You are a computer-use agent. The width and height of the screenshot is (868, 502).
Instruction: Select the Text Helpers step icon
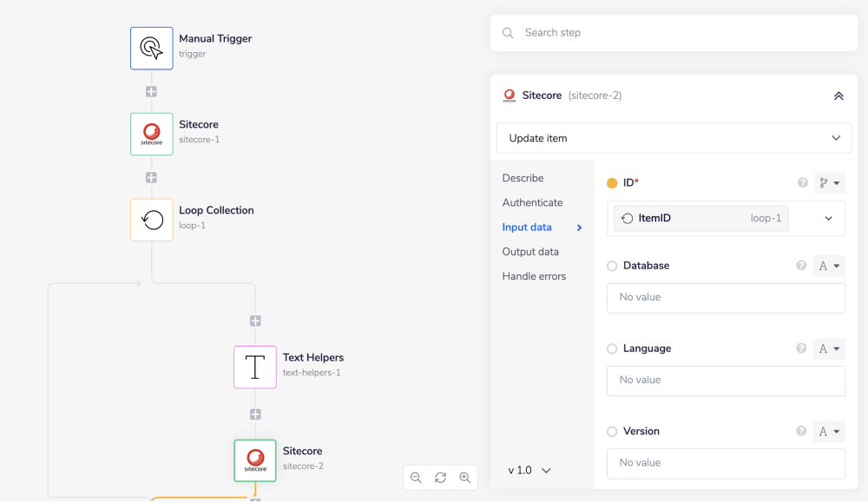coord(255,367)
